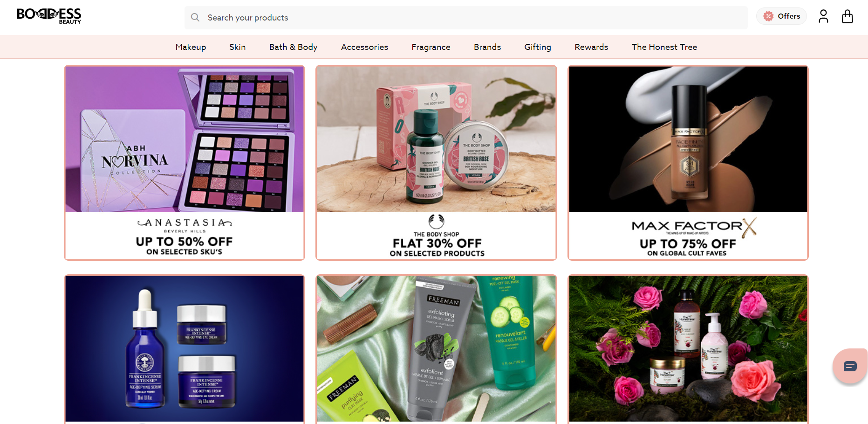Screen dimensions: 868x424
Task: Open the Boddess Beauty logo homepage
Action: (x=49, y=16)
